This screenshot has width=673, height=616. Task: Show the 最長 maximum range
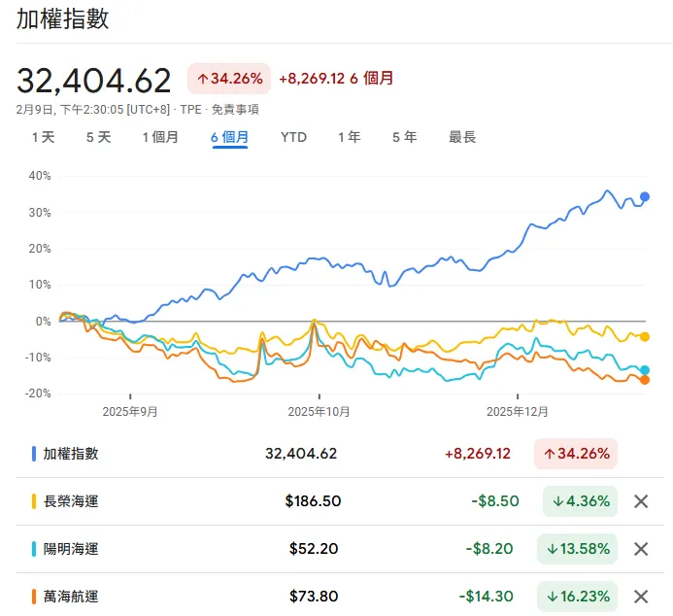[x=462, y=137]
